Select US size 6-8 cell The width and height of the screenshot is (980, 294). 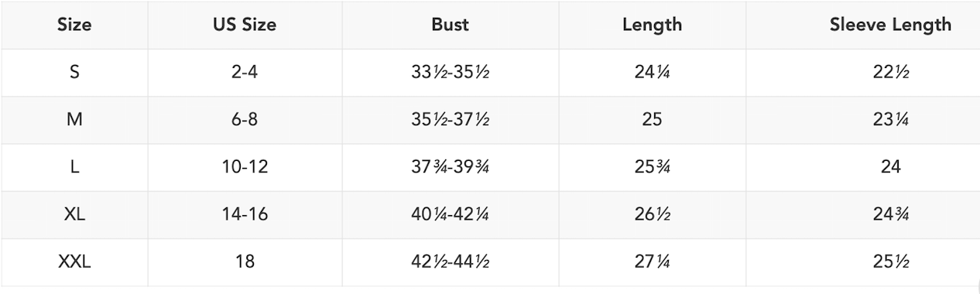(x=245, y=120)
